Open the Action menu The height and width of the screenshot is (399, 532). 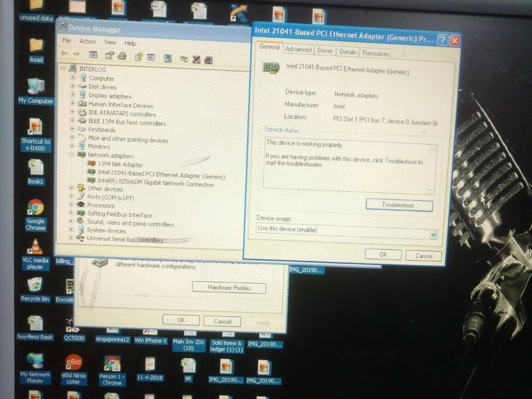pos(88,41)
